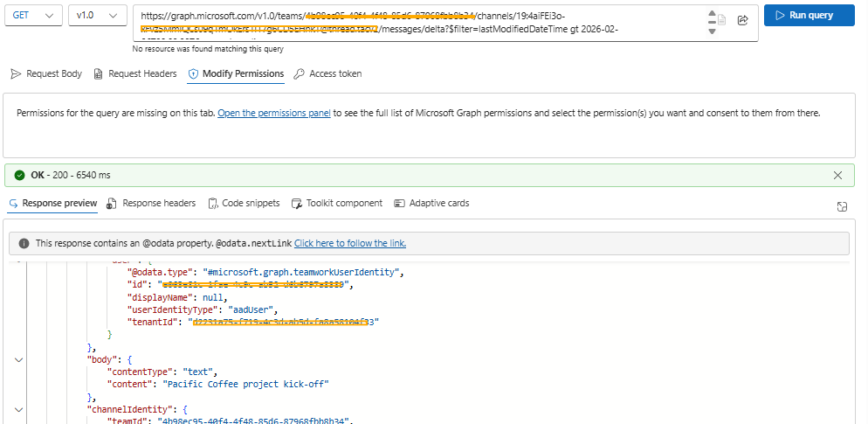This screenshot has width=868, height=424.
Task: Follow the @odata.nextLink link
Action: pos(350,243)
